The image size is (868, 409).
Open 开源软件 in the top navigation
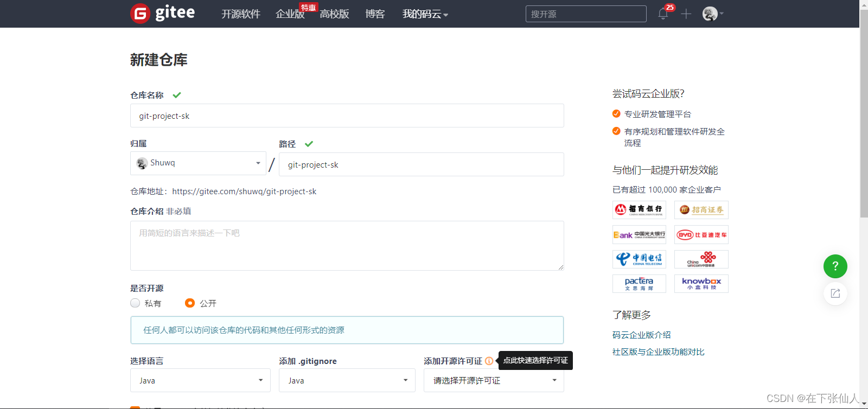click(x=241, y=14)
